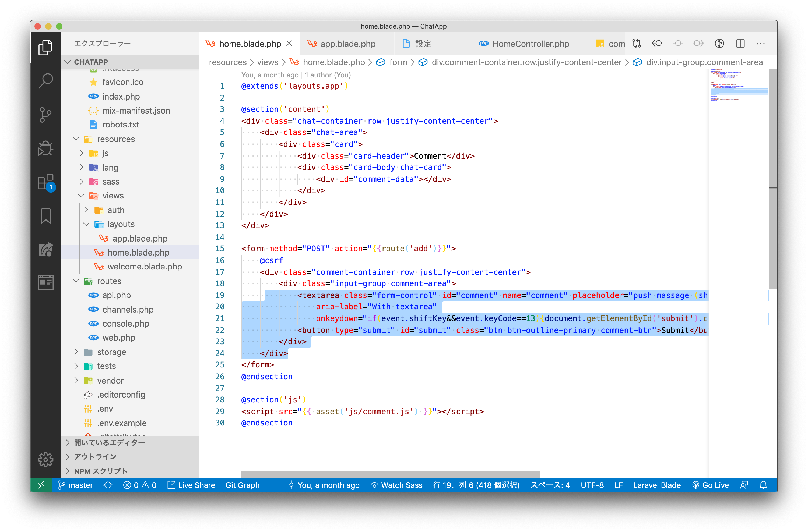Open the Source Control view icon
The height and width of the screenshot is (532, 808).
pos(45,115)
